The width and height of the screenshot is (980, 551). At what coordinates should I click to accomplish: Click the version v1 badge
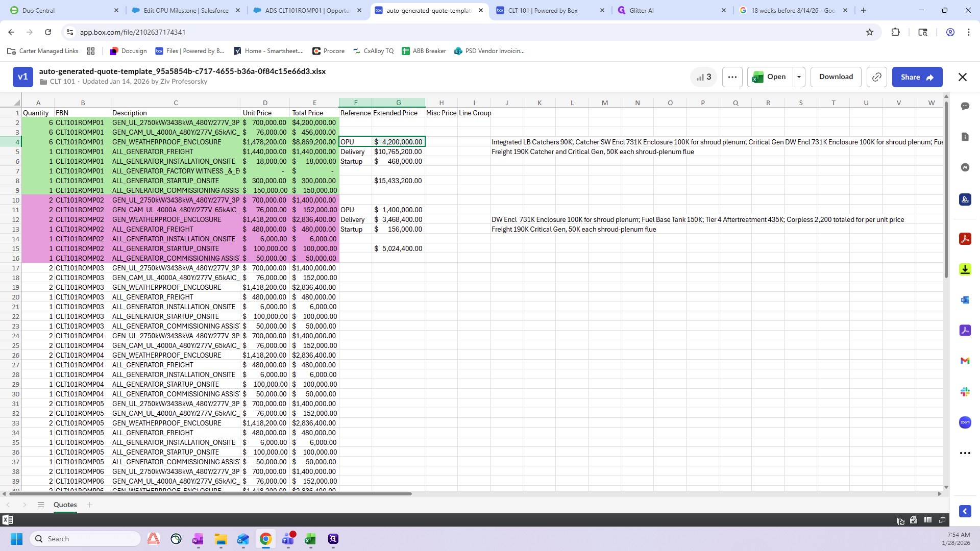click(22, 77)
